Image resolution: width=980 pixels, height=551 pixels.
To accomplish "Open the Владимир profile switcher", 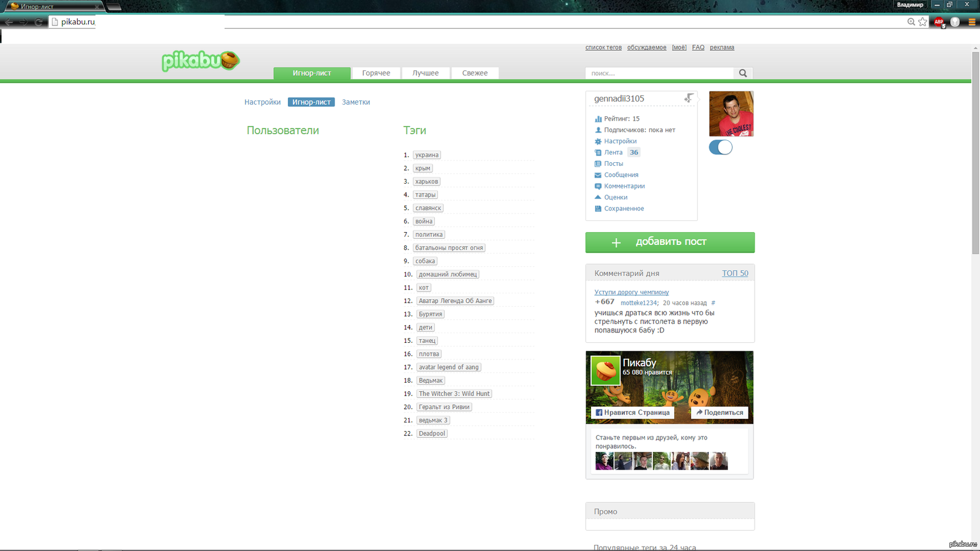I will [x=910, y=5].
